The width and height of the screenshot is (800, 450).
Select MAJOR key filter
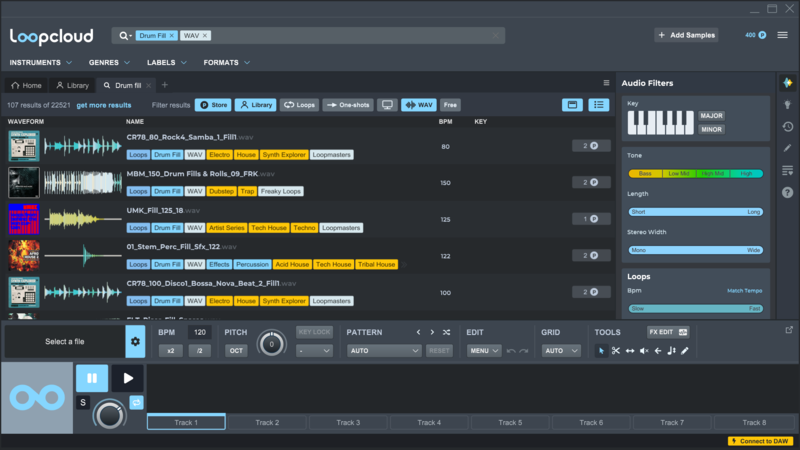coord(711,116)
